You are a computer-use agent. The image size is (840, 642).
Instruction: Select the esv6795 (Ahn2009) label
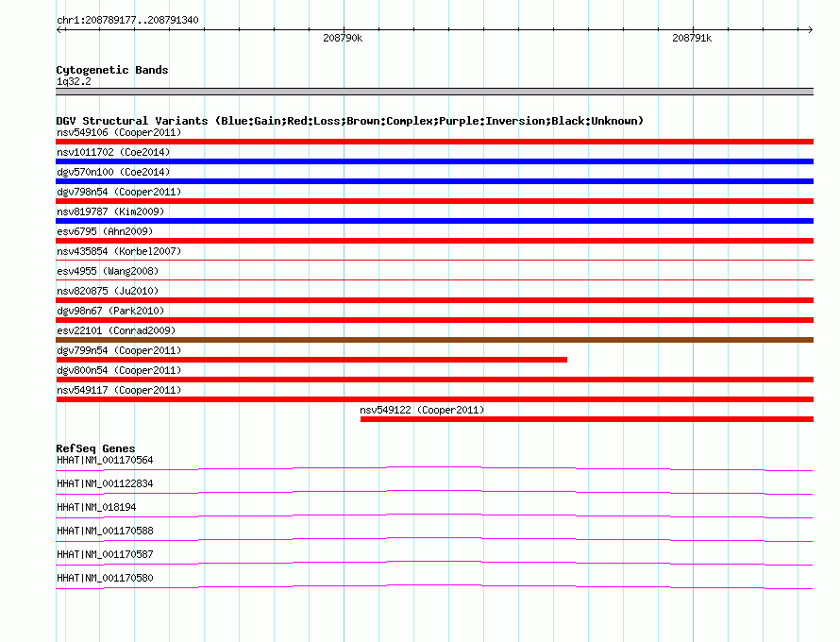click(x=105, y=231)
